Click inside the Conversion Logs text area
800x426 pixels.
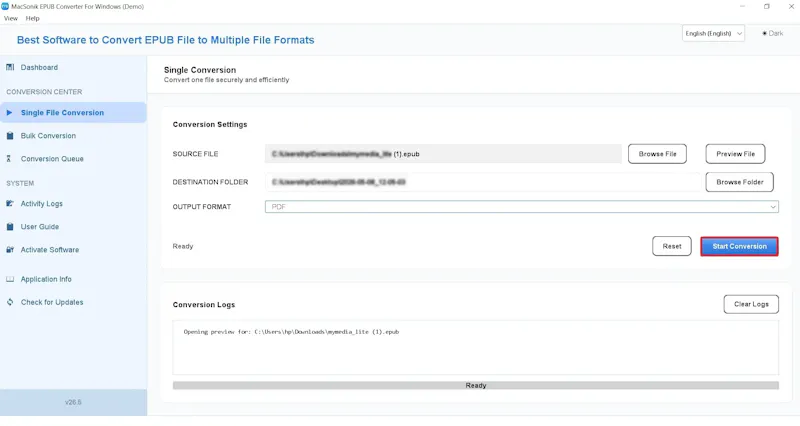point(476,347)
